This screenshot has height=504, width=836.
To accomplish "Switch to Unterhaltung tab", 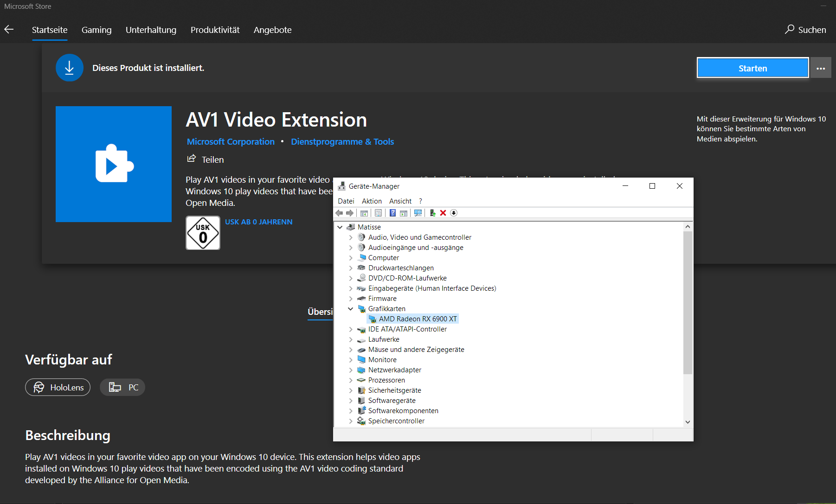I will (x=151, y=30).
